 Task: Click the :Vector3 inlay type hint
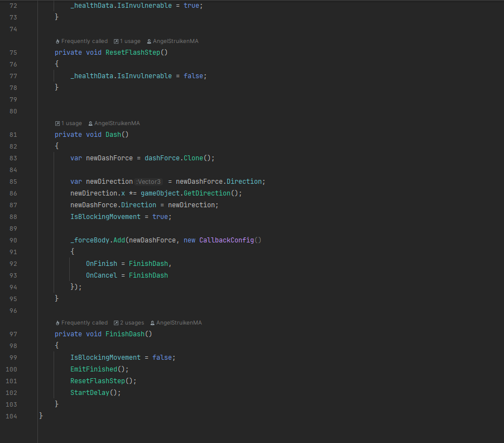point(148,182)
